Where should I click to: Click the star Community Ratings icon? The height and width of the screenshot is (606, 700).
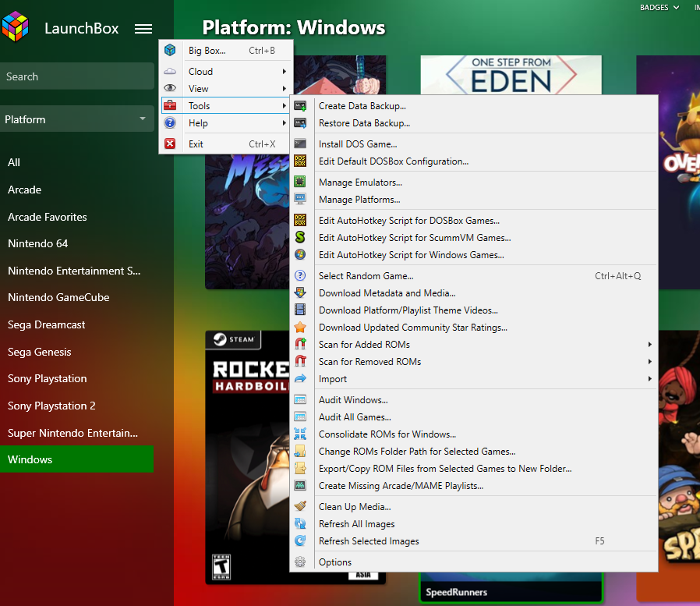point(300,327)
